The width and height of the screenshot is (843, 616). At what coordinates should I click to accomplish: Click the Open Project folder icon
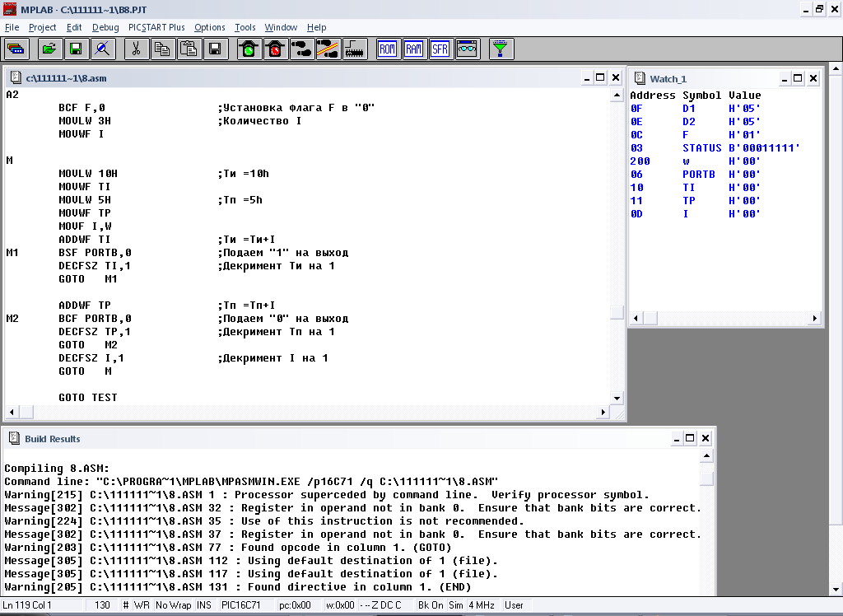tap(49, 49)
